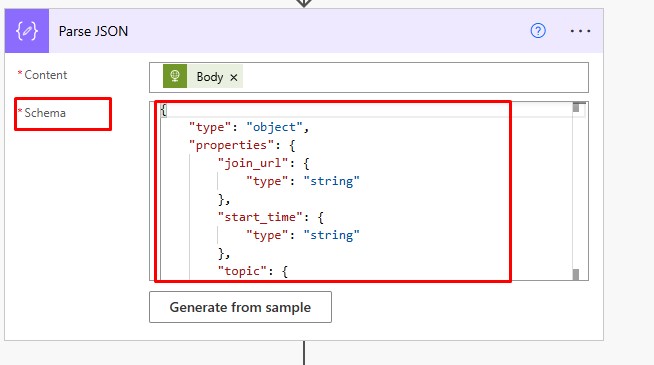654x365 pixels.
Task: Click the "type": "object" line
Action: pyautogui.click(x=249, y=127)
